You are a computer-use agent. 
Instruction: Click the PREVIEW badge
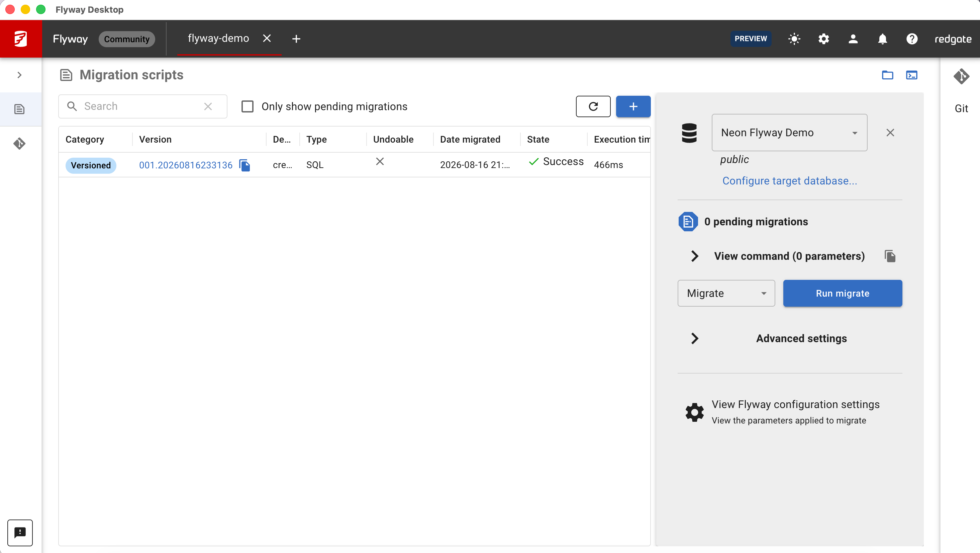click(751, 39)
